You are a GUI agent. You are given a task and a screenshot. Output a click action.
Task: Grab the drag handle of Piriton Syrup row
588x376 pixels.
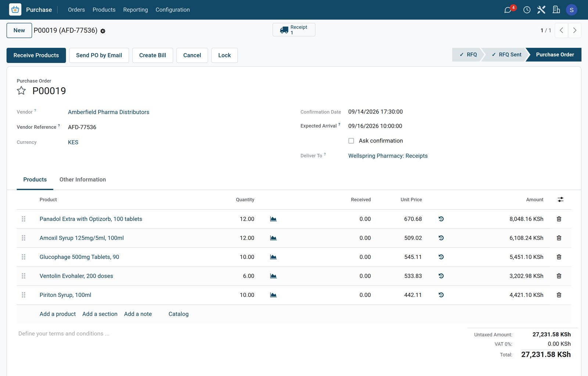(x=24, y=295)
